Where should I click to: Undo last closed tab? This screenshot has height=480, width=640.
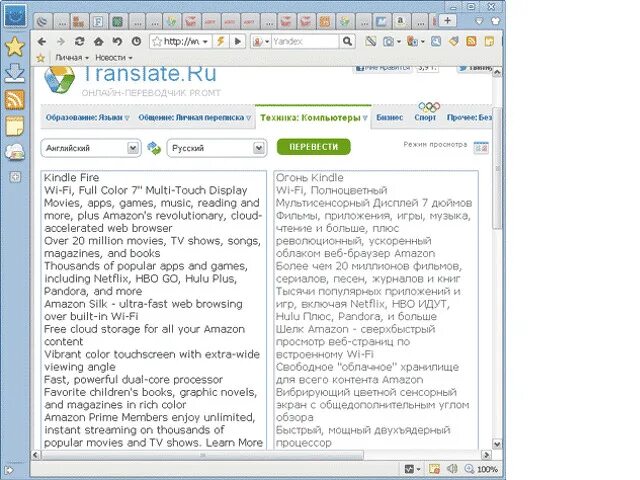[117, 42]
